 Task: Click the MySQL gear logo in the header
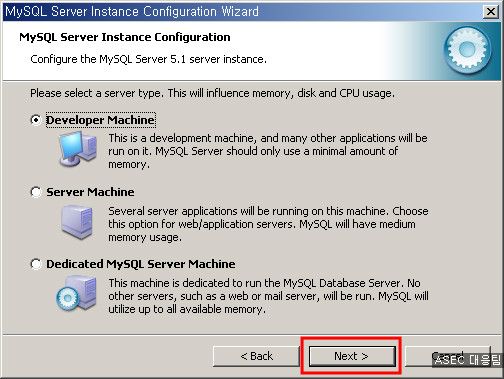pos(468,50)
